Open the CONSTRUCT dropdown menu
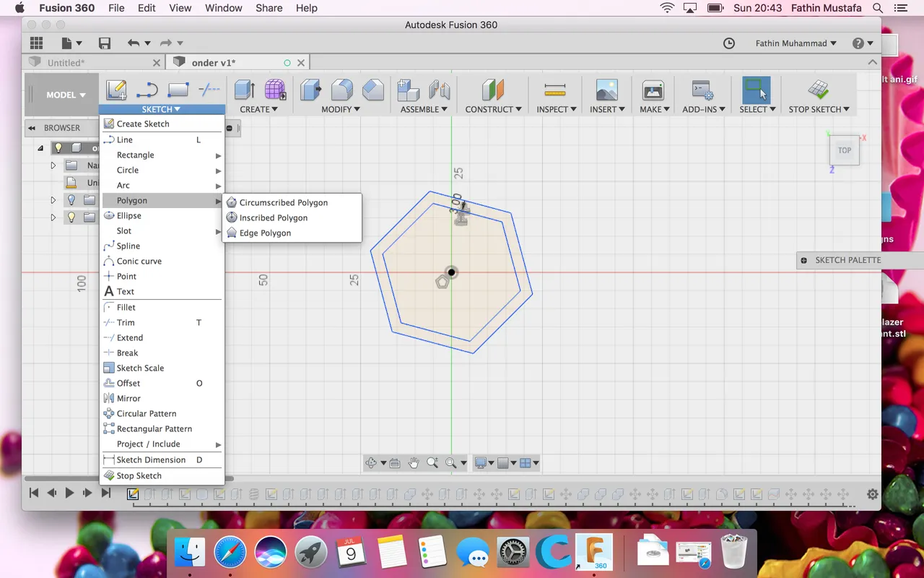 click(494, 109)
